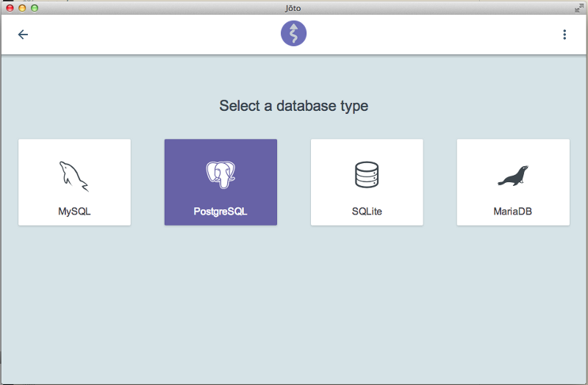The image size is (588, 385).
Task: Toggle fullscreen using the top-right arrows icon
Action: pos(578,7)
